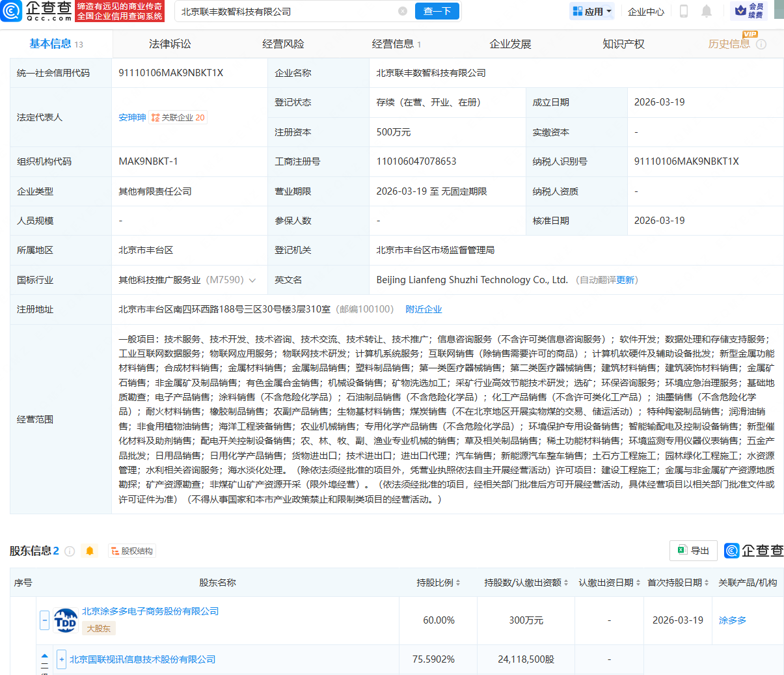This screenshot has height=675, width=784.
Task: Expand the 北京国联视讯 shareholder row
Action: click(61, 659)
